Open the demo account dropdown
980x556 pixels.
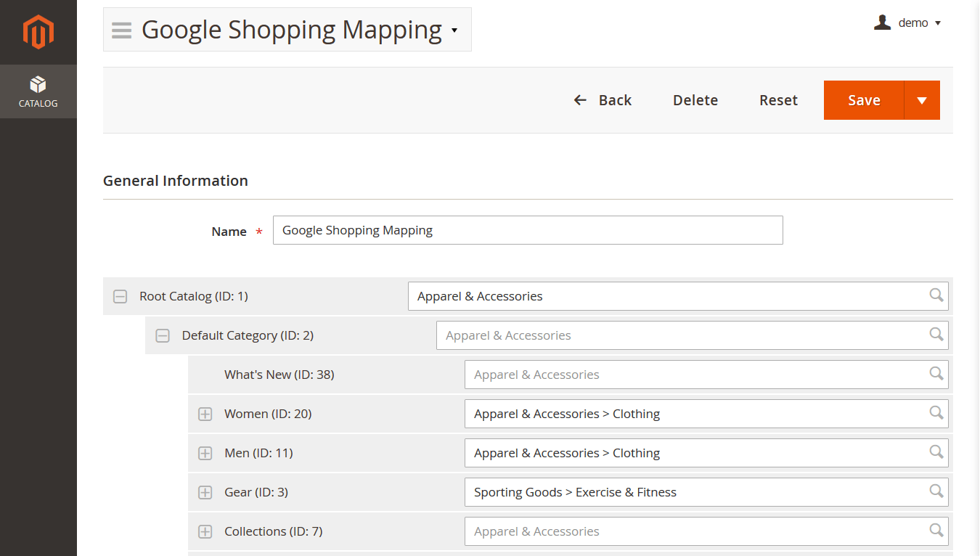coord(938,23)
